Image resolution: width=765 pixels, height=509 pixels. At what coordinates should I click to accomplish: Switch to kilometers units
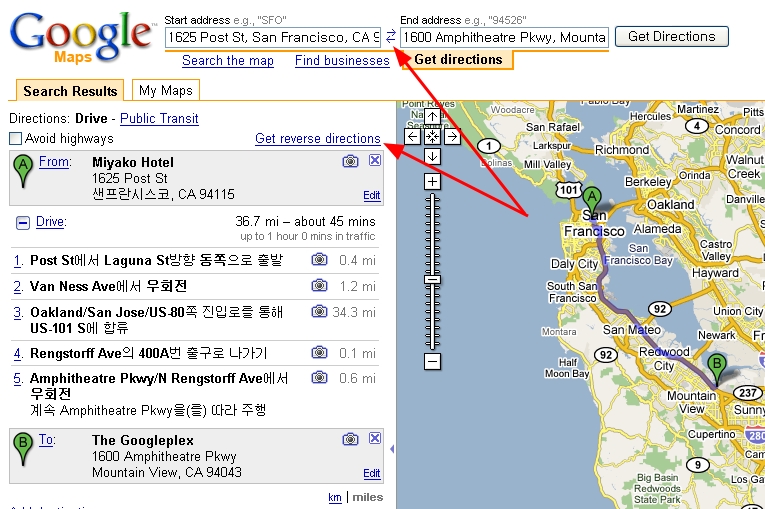(335, 497)
